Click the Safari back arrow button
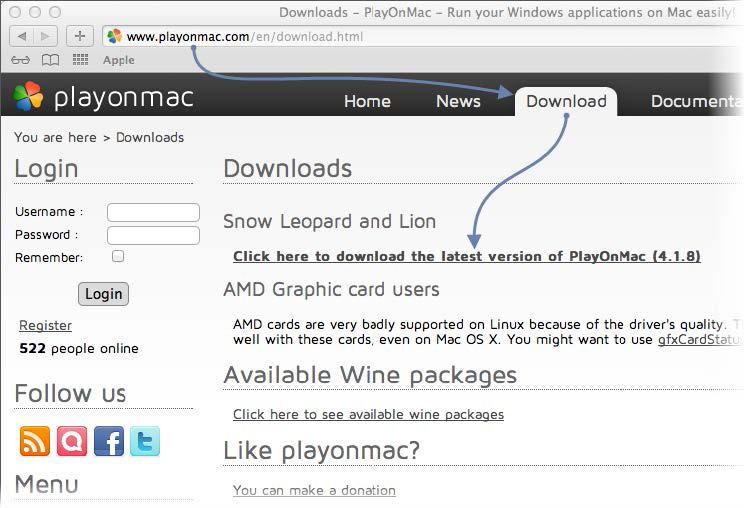This screenshot has width=745, height=508. pos(22,36)
